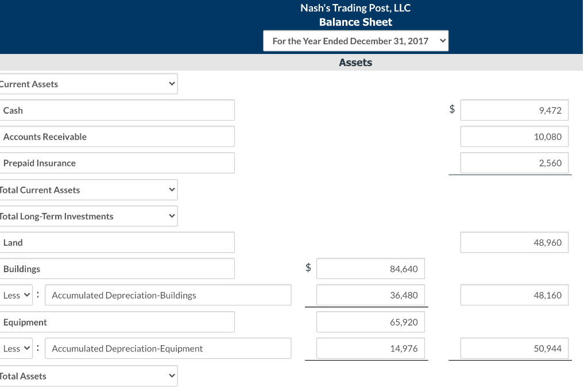This screenshot has height=387, width=588.
Task: Open the Total Long-Term Investments dropdown
Action: (x=89, y=216)
